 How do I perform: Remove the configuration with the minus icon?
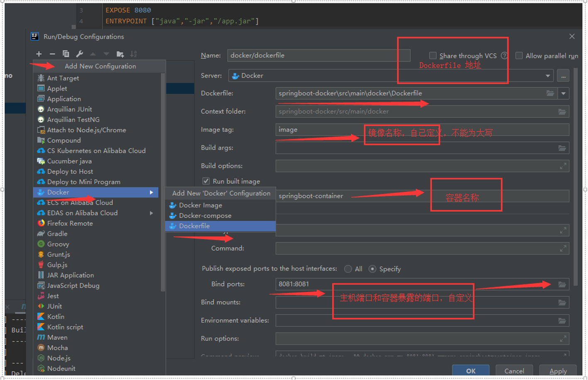point(52,54)
